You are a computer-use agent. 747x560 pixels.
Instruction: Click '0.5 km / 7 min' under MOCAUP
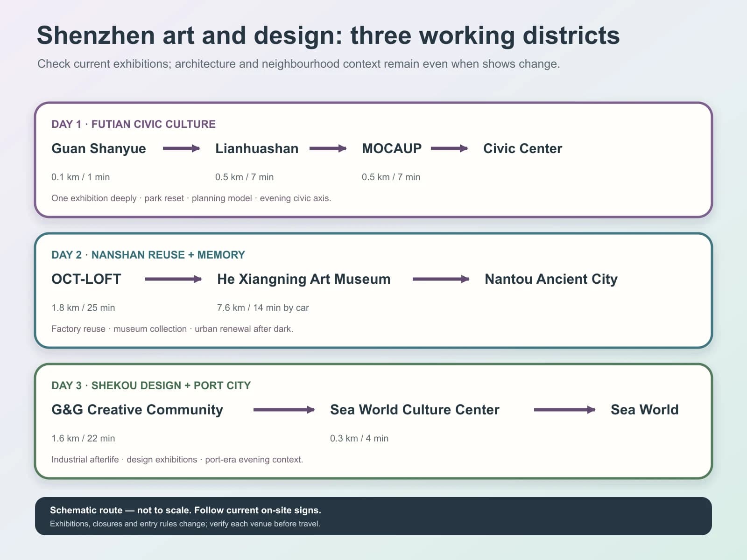tap(391, 177)
